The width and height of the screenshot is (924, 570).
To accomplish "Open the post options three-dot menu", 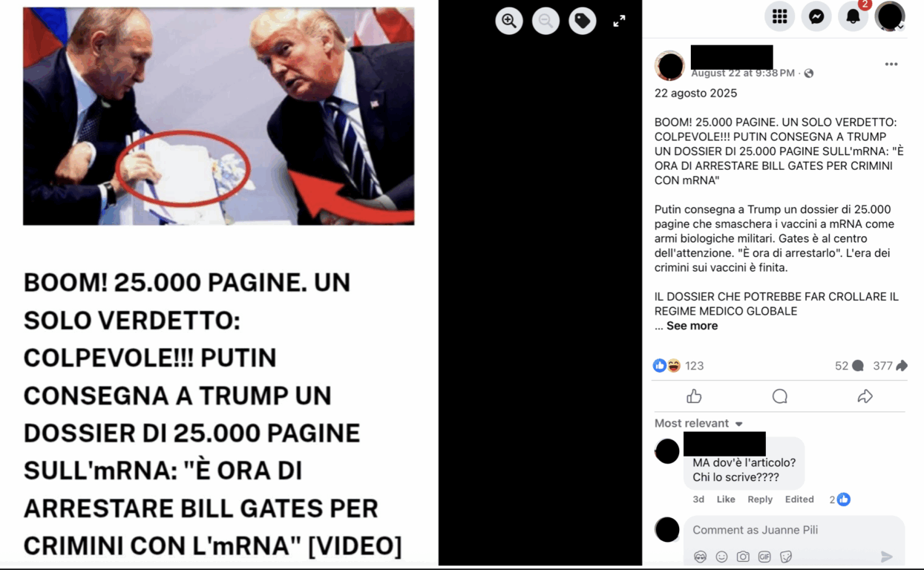I will coord(891,65).
